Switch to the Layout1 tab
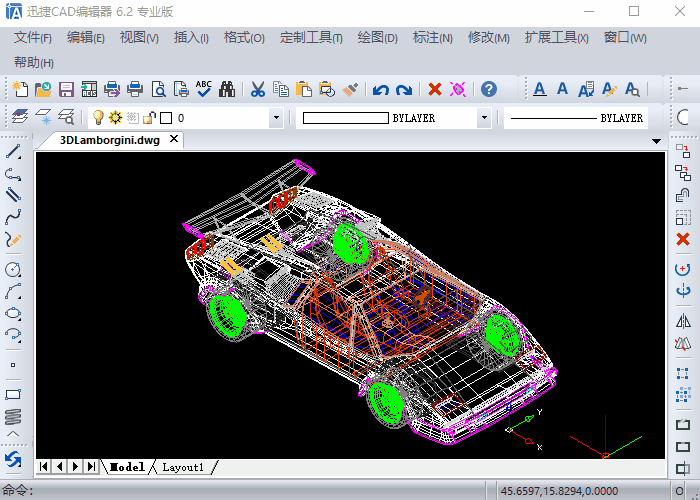 [184, 467]
